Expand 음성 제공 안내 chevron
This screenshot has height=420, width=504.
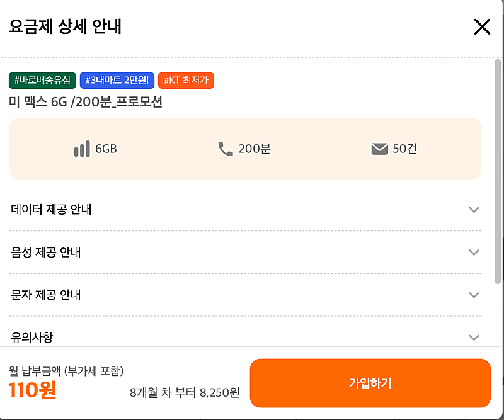(474, 253)
